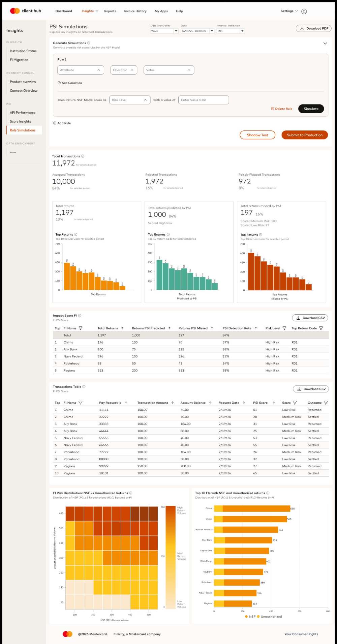Image resolution: width=337 pixels, height=644 pixels.
Task: Go to Dashboard in top navigation
Action: pos(64,11)
